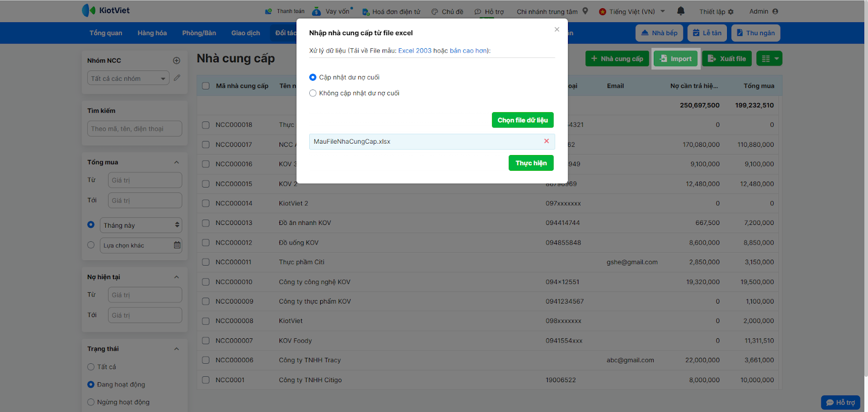Tick the checkbox for NCC000011

coord(206,262)
